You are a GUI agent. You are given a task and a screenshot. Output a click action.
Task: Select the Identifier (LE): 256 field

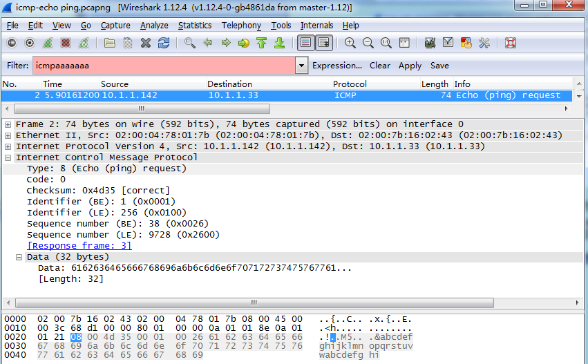pos(106,213)
